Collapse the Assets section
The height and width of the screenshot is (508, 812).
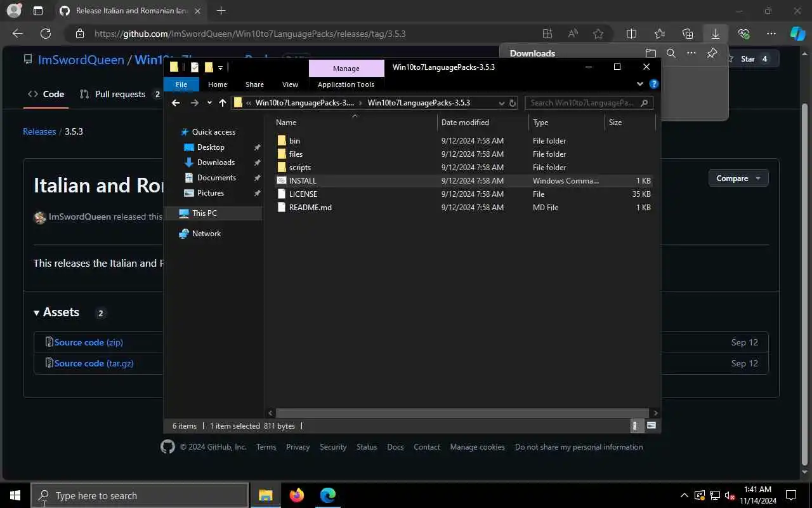(56, 312)
